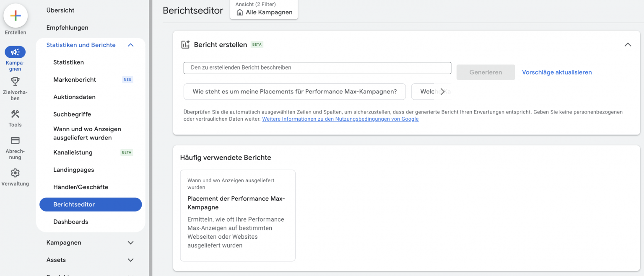The image size is (644, 276).
Task: Click the Erstellen plus icon
Action: coord(15,15)
